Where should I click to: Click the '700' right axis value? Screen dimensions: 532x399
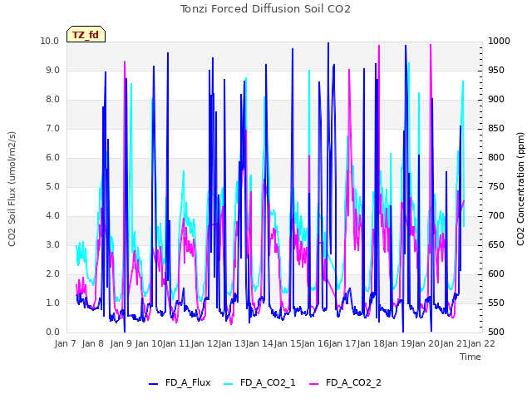click(x=496, y=216)
